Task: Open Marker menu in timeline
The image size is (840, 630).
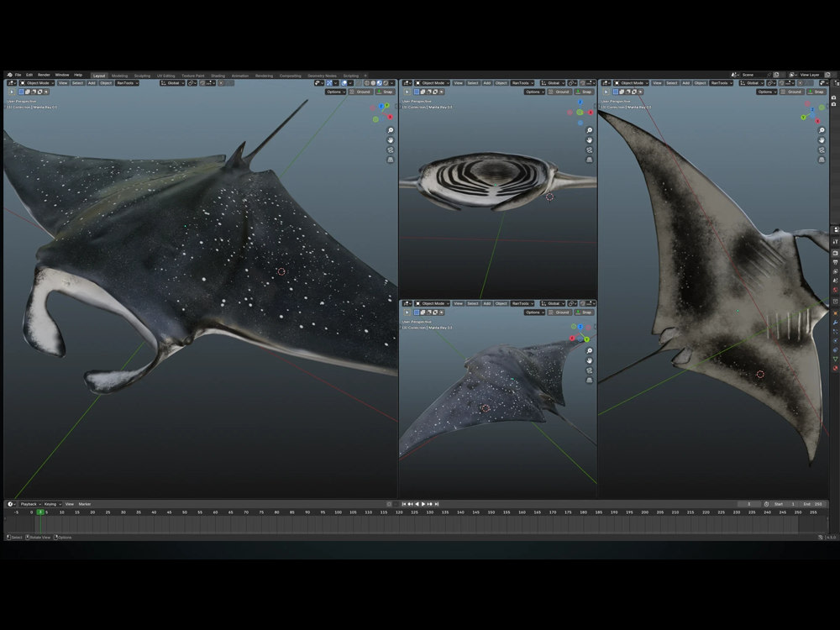Action: (85, 504)
